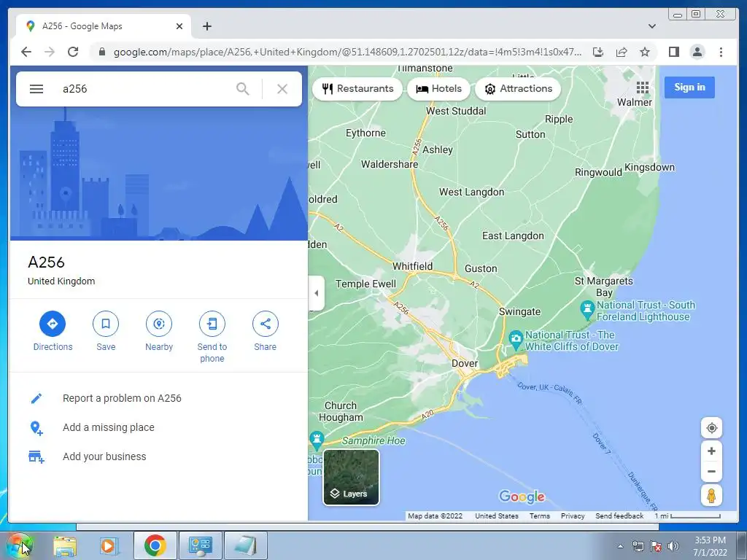The image size is (747, 560).
Task: Open a new browser tab
Action: point(206,26)
